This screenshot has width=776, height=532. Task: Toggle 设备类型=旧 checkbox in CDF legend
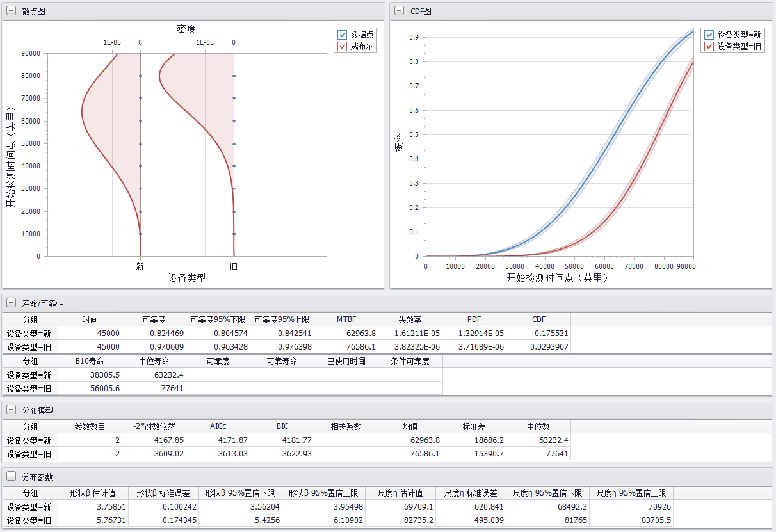click(x=709, y=46)
